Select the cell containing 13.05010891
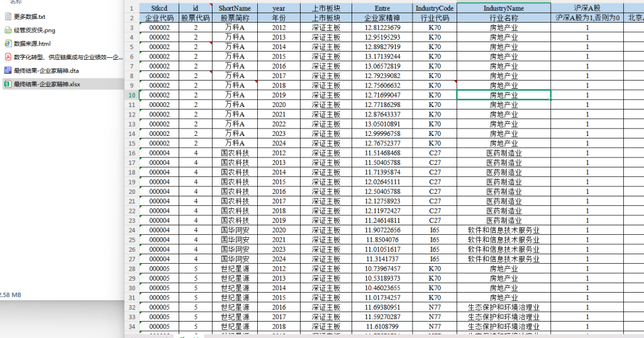Screen dimensions: 644x338 [x=382, y=124]
